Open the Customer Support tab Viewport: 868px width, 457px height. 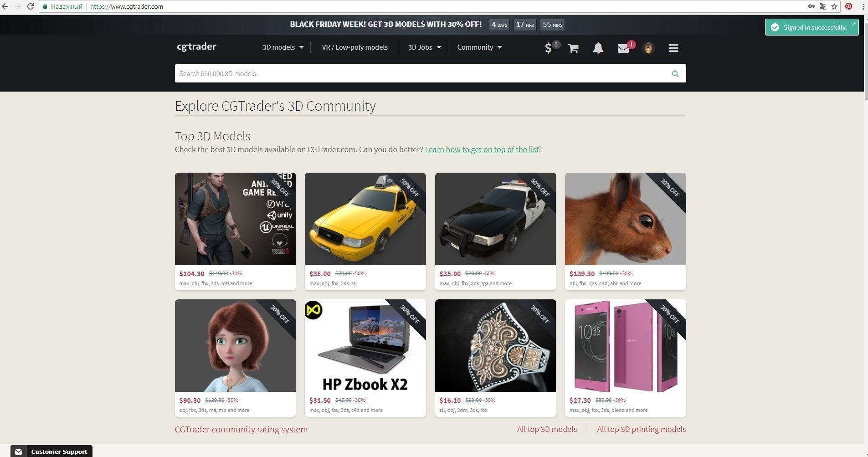(x=51, y=451)
